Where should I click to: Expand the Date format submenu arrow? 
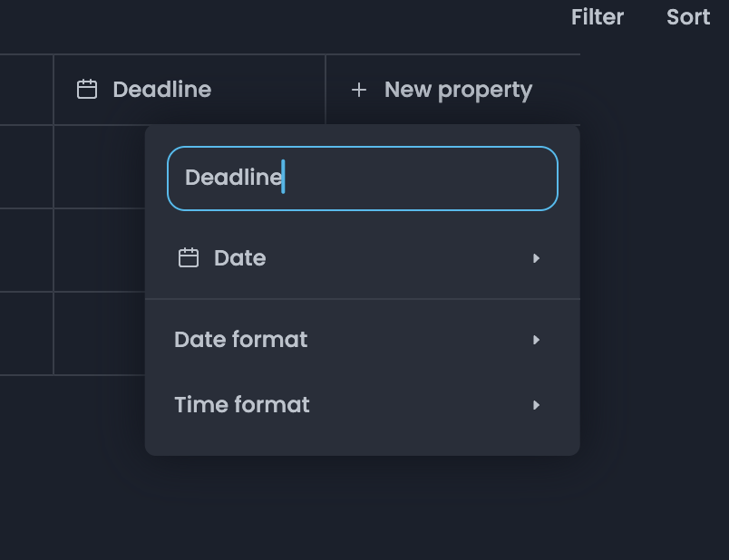tap(537, 340)
